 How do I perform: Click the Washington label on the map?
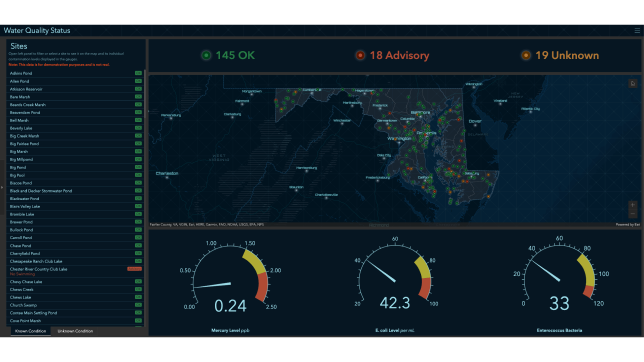[399, 139]
